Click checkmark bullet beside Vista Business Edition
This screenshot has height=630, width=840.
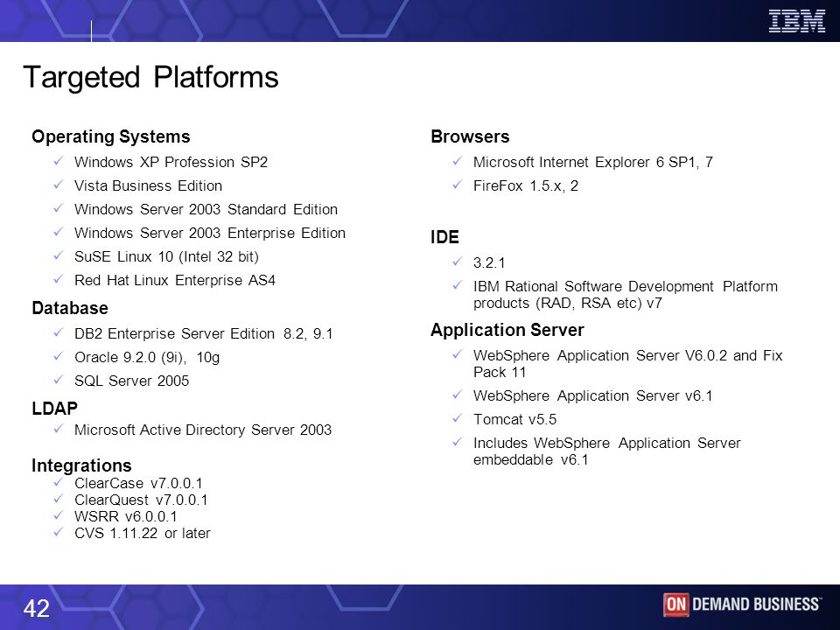[x=59, y=185]
